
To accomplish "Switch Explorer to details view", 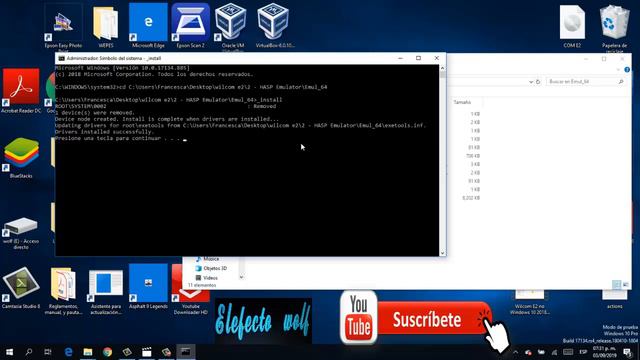I will [x=617, y=284].
